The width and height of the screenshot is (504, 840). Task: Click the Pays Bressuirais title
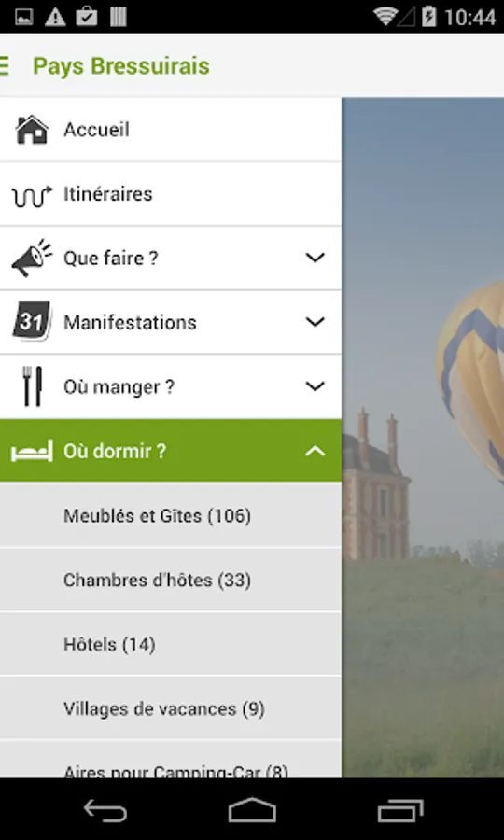click(121, 66)
